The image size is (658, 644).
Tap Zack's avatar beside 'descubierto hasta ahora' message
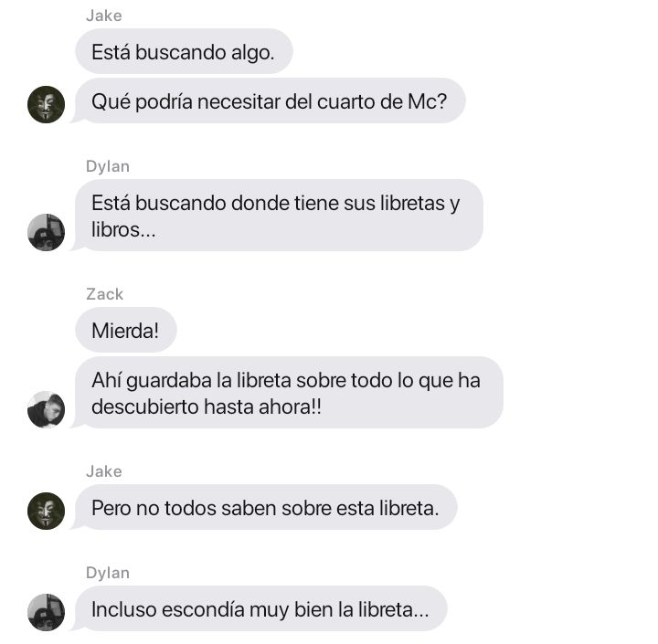47,409
